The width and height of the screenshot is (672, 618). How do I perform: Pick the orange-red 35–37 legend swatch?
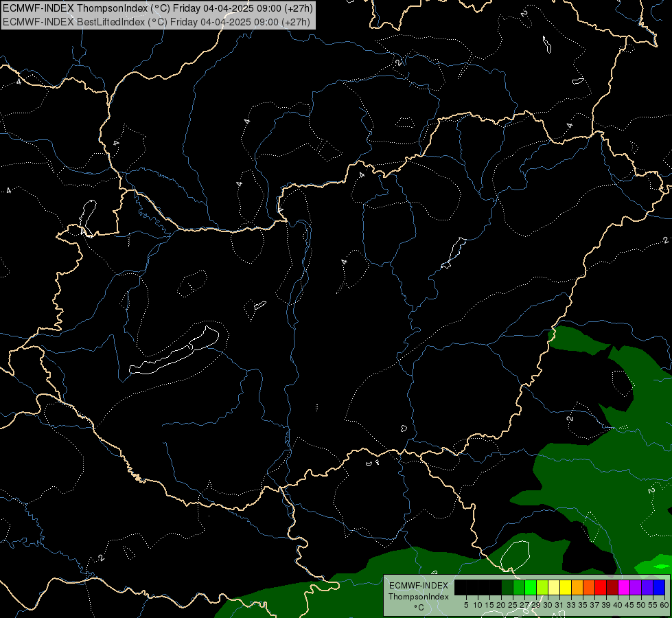point(589,587)
